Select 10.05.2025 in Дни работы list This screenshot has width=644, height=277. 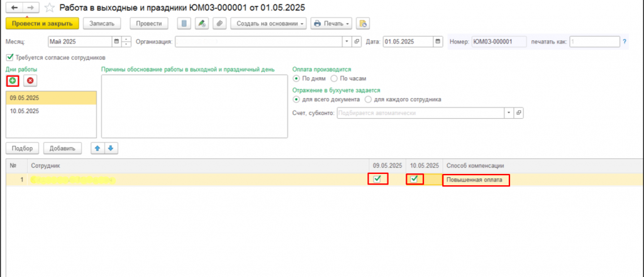(x=52, y=111)
